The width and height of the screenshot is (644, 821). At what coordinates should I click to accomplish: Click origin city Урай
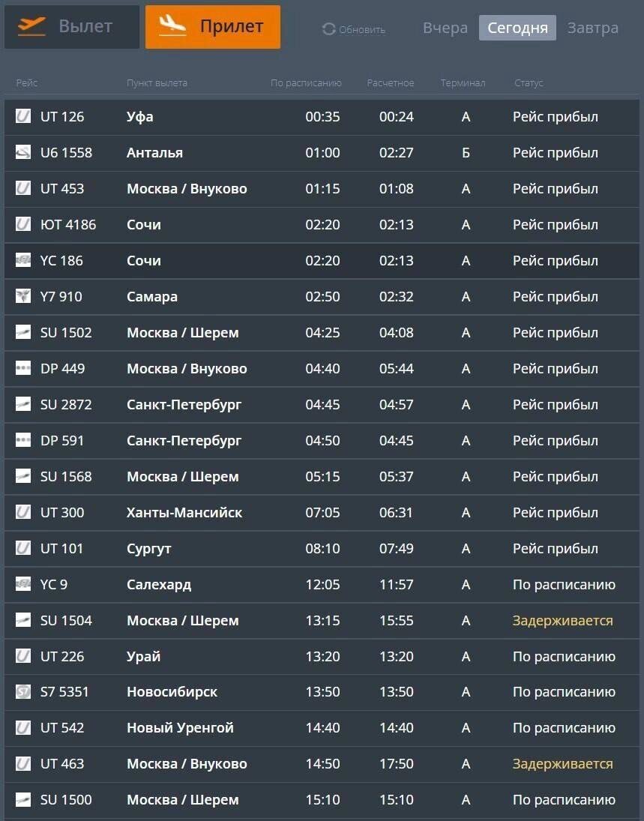[143, 657]
